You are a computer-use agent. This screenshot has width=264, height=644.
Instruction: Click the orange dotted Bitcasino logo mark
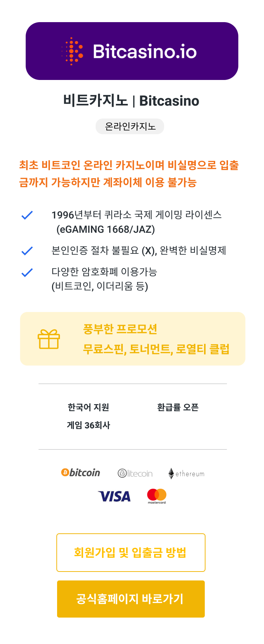[72, 51]
